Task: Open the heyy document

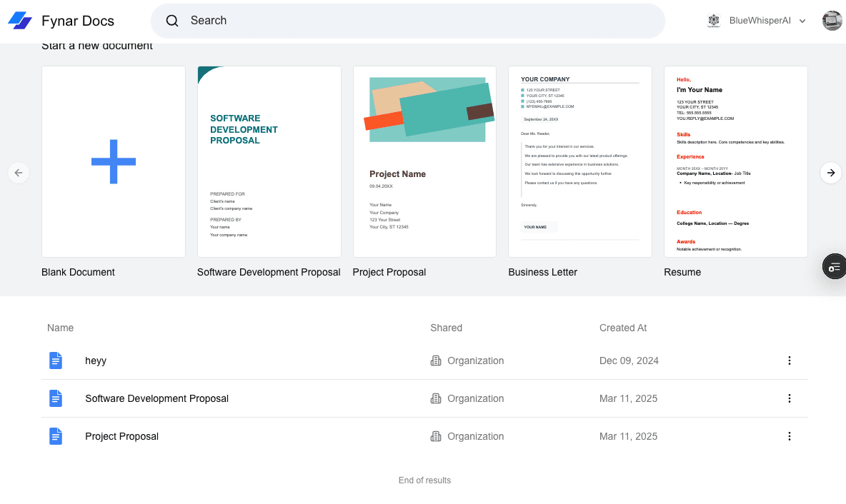Action: 96,361
